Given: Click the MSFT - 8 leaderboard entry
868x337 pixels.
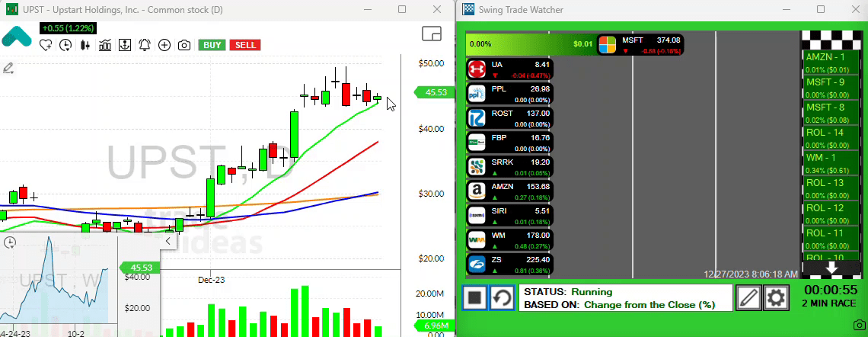Looking at the screenshot, I should (x=831, y=113).
